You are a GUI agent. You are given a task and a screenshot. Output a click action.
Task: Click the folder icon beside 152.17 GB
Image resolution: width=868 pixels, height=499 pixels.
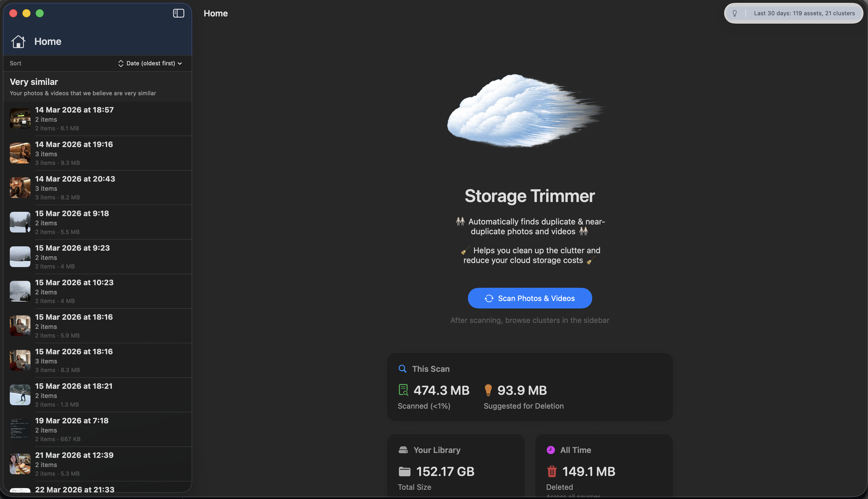coord(404,472)
